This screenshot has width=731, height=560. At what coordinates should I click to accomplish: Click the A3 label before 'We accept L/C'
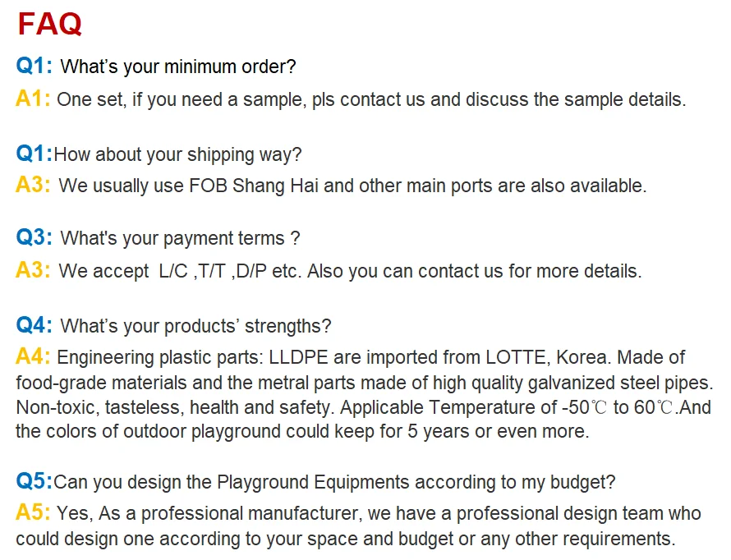33,270
